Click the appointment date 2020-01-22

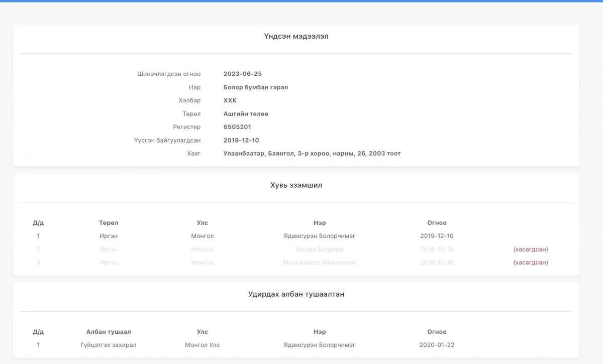point(437,345)
